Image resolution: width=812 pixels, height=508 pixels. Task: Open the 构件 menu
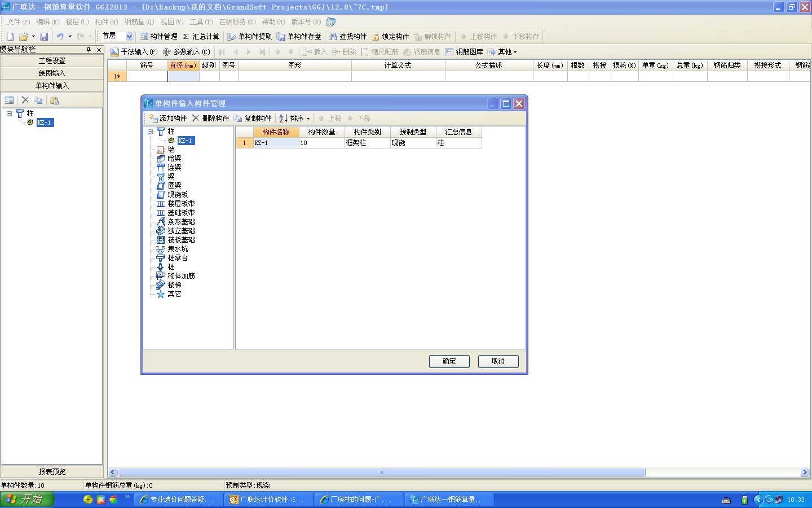pyautogui.click(x=106, y=22)
